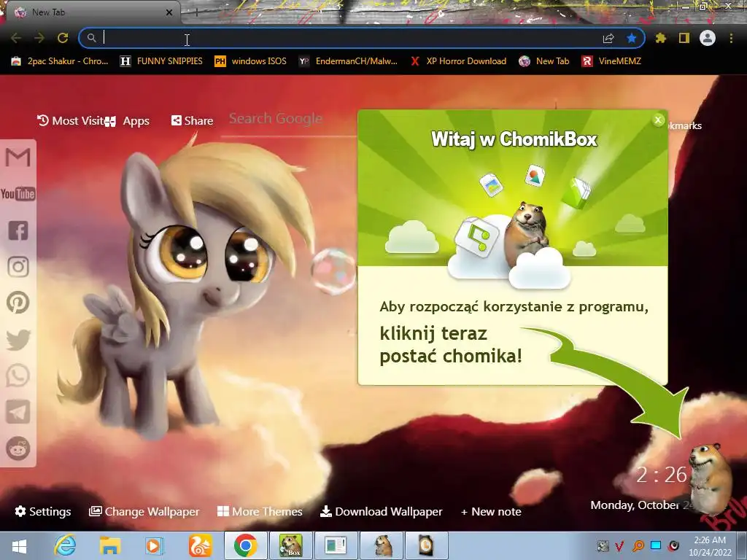The width and height of the screenshot is (747, 560).
Task: Open the media player taskbar icon
Action: [154, 545]
